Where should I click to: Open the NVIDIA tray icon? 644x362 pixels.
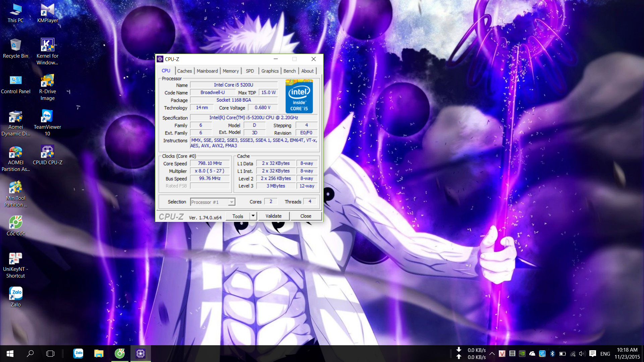click(x=522, y=354)
